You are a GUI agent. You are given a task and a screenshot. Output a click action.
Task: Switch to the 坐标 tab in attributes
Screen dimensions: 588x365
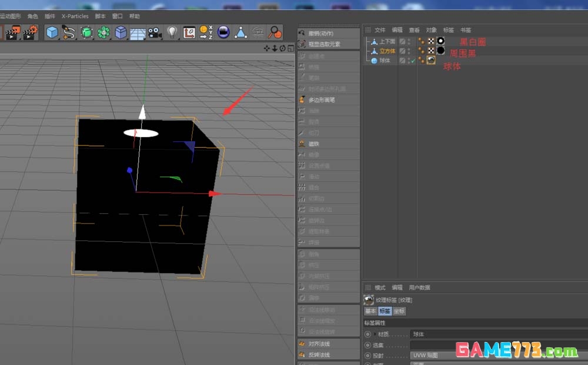(x=400, y=311)
